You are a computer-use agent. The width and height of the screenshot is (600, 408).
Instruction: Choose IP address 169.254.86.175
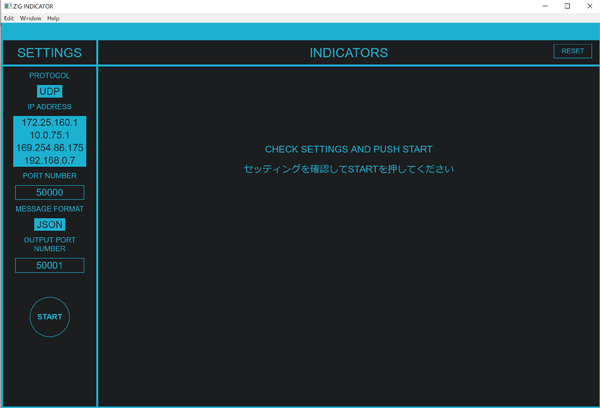pos(50,148)
